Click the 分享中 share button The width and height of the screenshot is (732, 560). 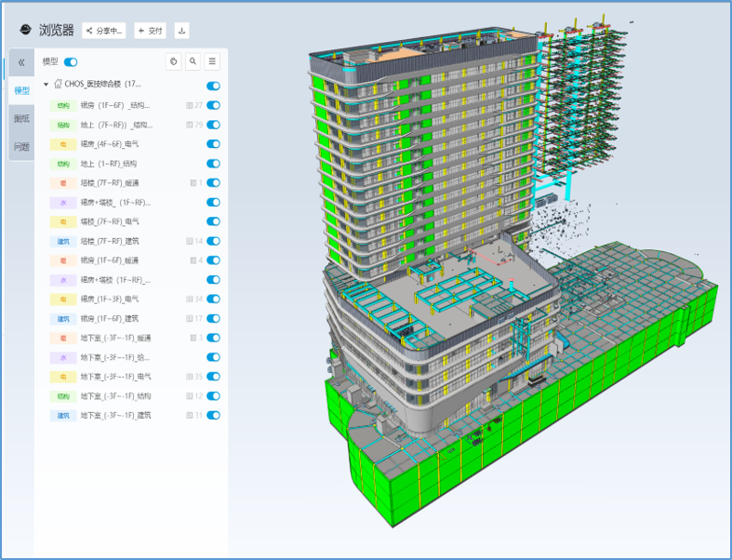pyautogui.click(x=103, y=31)
